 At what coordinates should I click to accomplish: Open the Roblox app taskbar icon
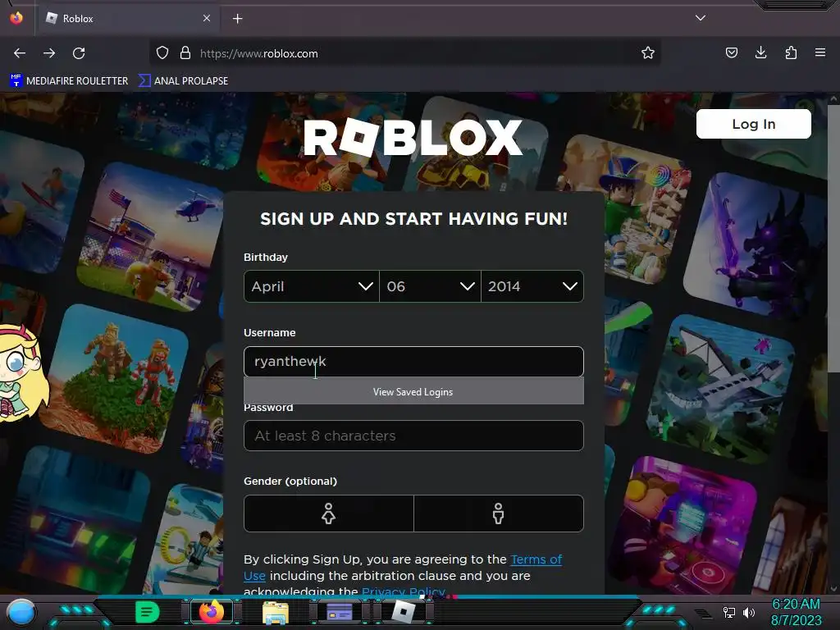click(x=404, y=612)
